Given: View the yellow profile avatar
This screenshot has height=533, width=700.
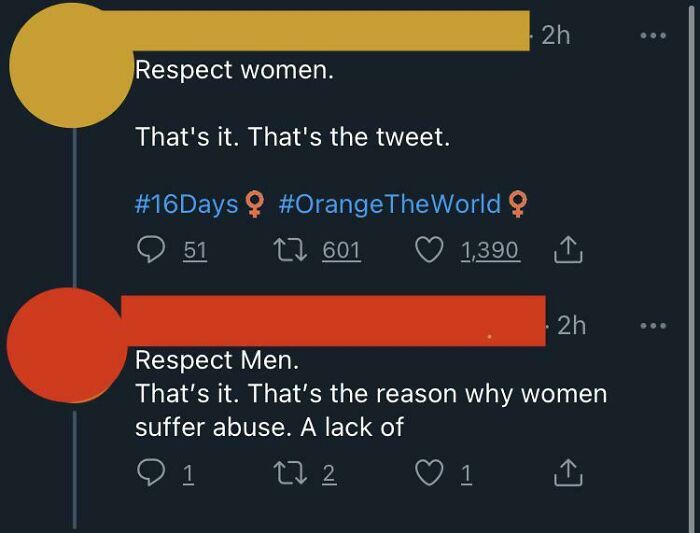Looking at the screenshot, I should pyautogui.click(x=71, y=65).
